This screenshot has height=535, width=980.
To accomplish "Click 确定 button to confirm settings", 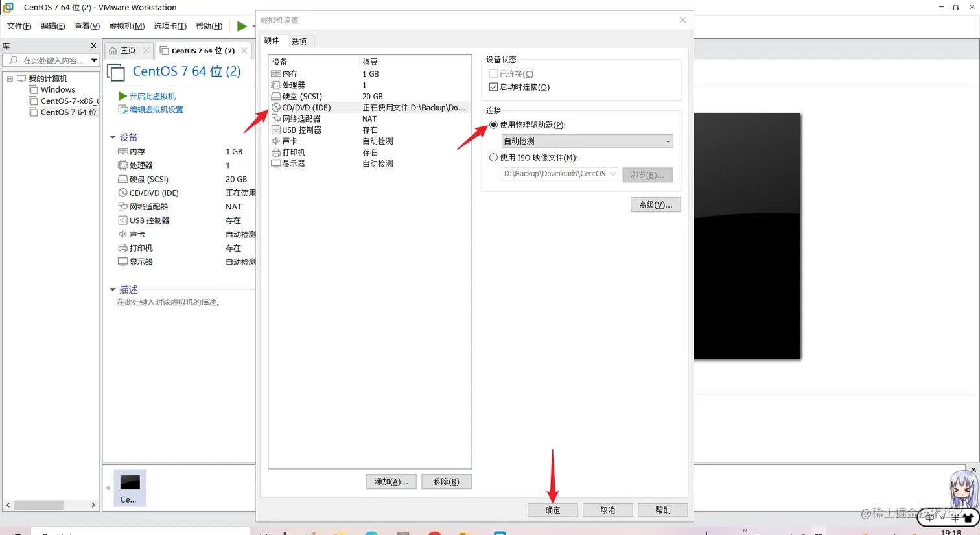I will tap(552, 510).
